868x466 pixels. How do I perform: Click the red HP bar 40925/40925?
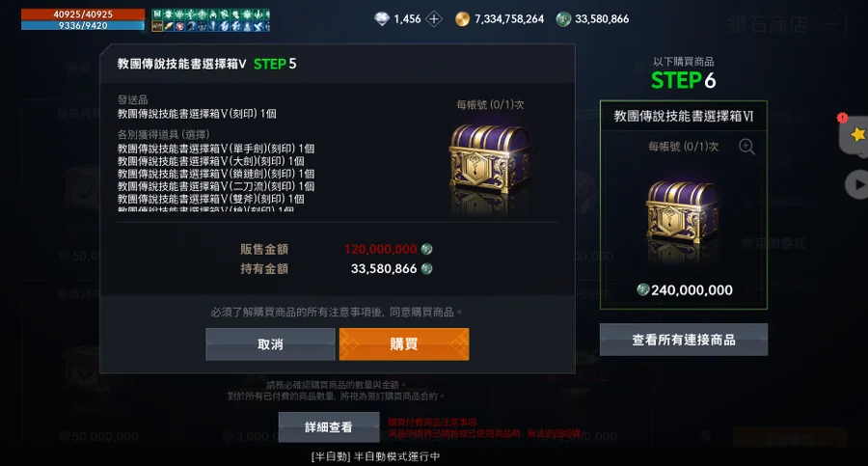tap(83, 14)
